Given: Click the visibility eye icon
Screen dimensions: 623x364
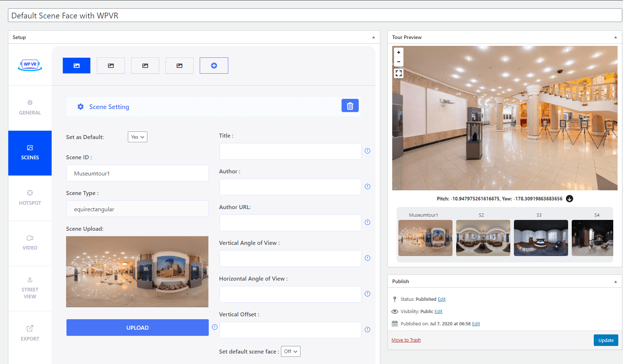Looking at the screenshot, I should point(395,311).
